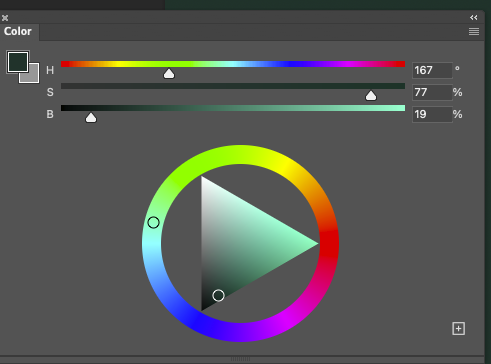Click the rainbow Hue gradient bar

233,64
